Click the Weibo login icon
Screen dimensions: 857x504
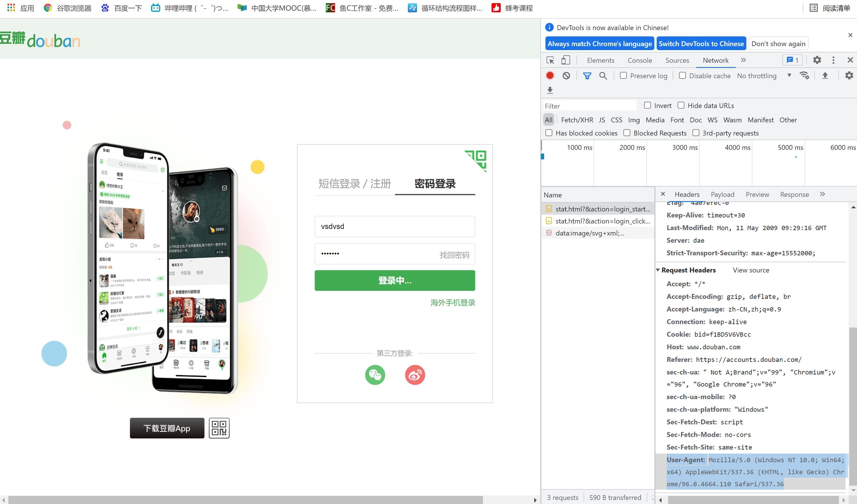pyautogui.click(x=415, y=375)
